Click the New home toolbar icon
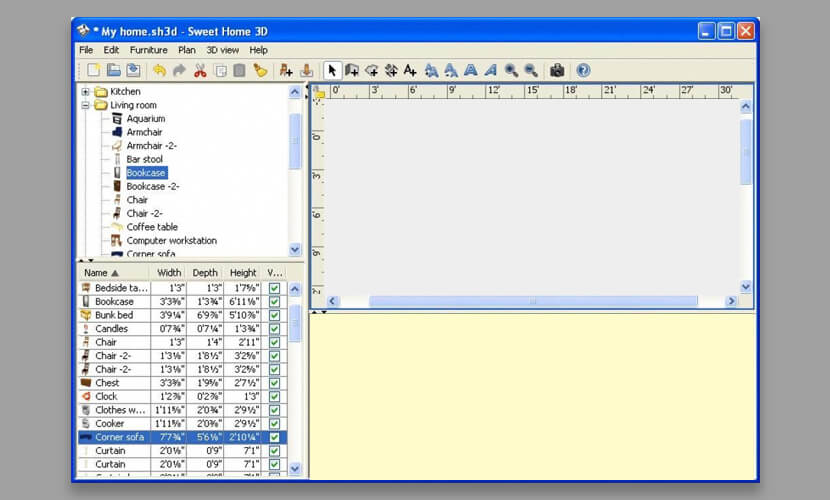 tap(94, 70)
